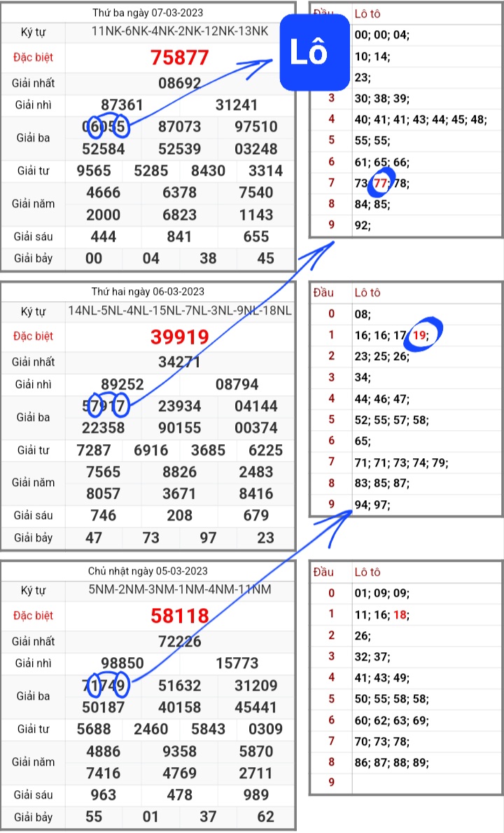
Task: Select lô tô row 50; 55; 58; 58;
Action: tap(391, 698)
